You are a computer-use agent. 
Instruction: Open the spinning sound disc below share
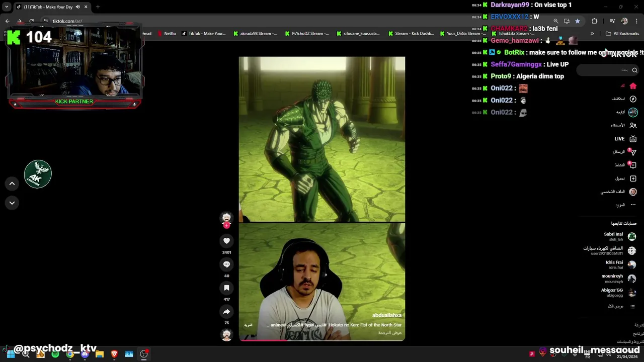pos(226,335)
